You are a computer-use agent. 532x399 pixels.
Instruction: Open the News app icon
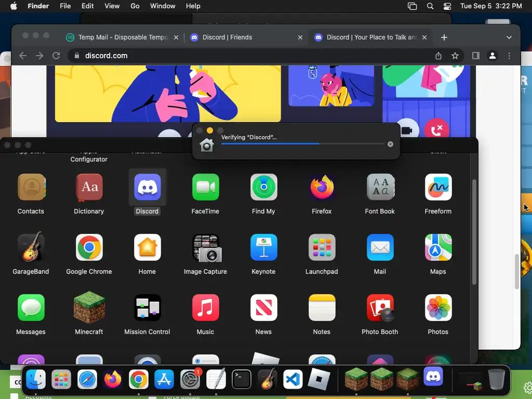[x=263, y=308]
